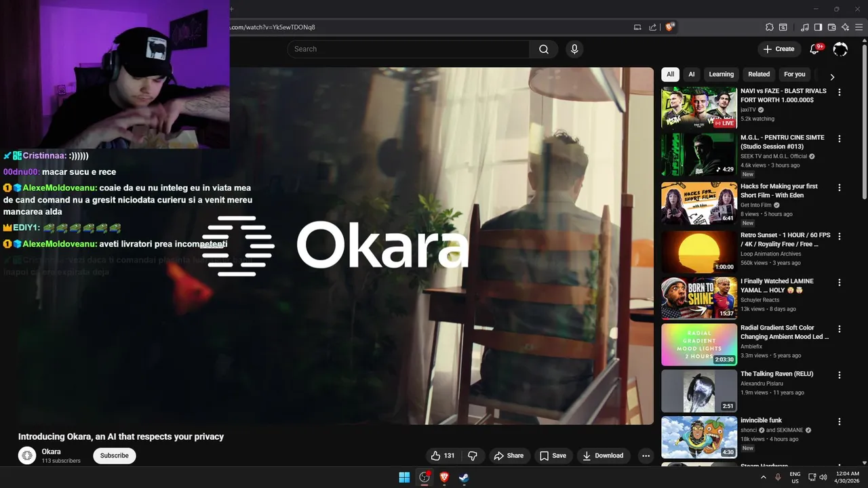Click the Share button under video

tap(509, 455)
